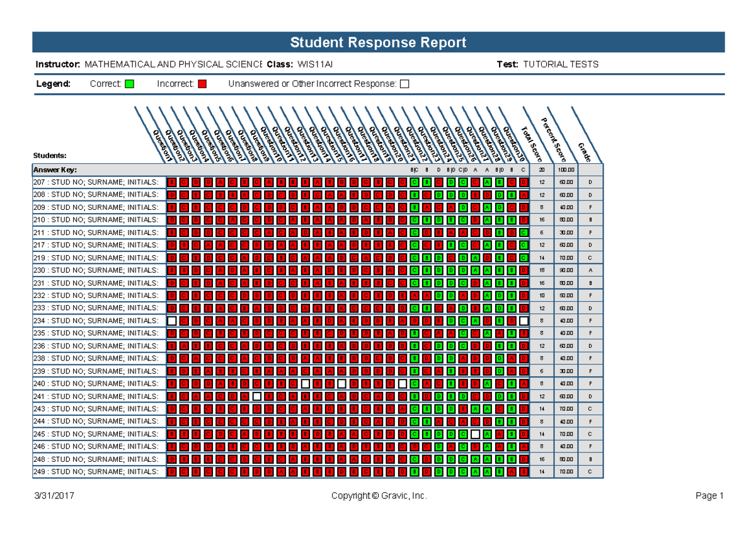Screen dimensions: 756x535
Task: Select student row 209 label
Action: coord(96,207)
